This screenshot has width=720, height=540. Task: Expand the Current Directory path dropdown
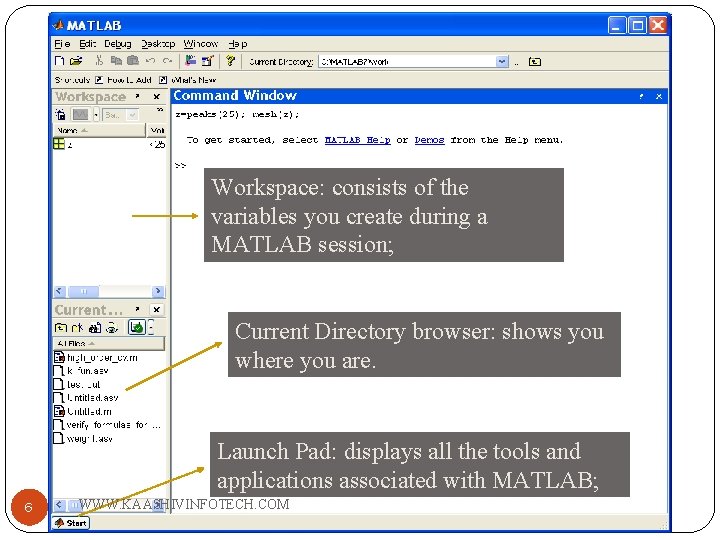pos(502,62)
